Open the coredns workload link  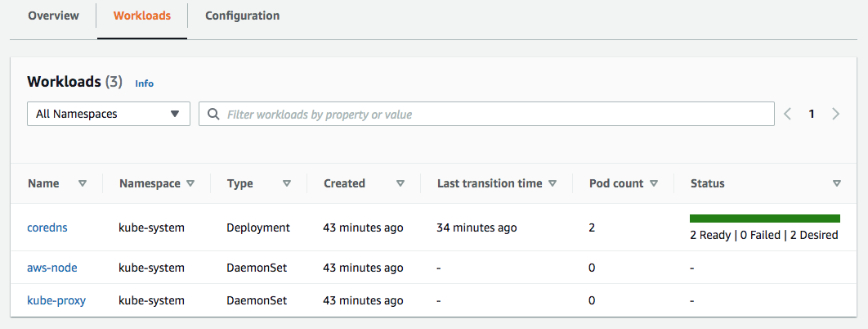pyautogui.click(x=47, y=228)
